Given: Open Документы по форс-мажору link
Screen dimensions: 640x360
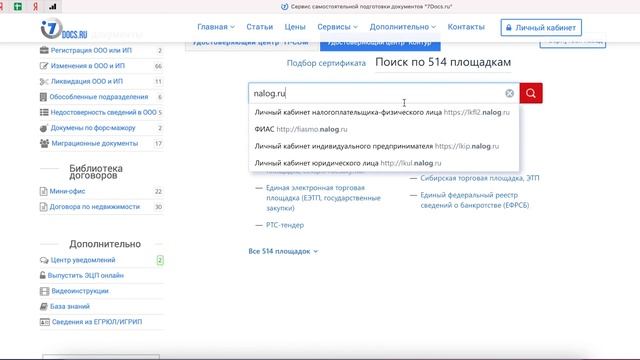Looking at the screenshot, I should tap(93, 128).
